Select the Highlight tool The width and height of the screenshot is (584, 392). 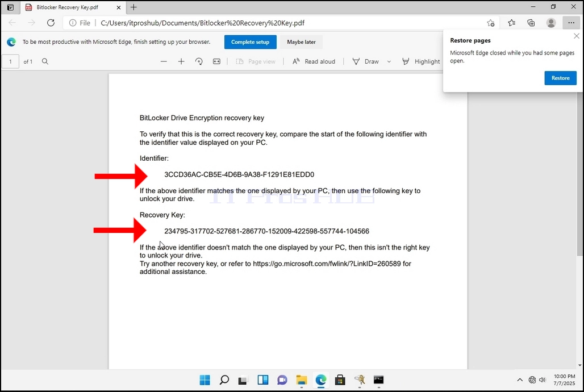pos(421,61)
